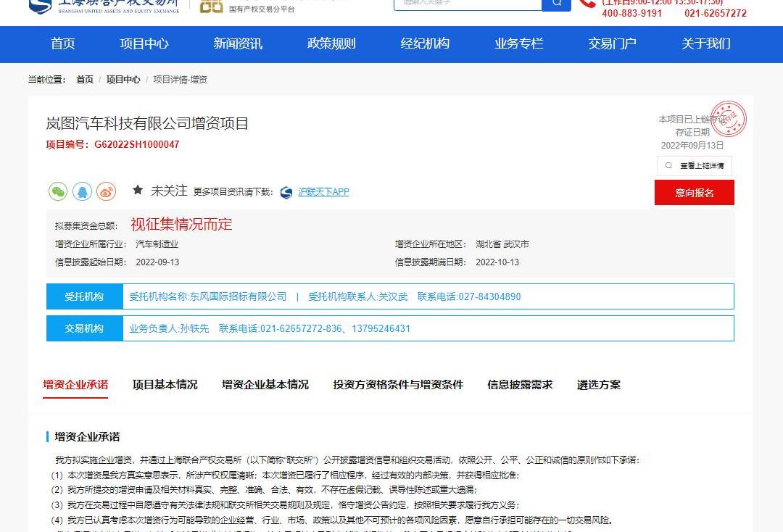
Task: Click the search magnifier button at top
Action: click(556, 4)
